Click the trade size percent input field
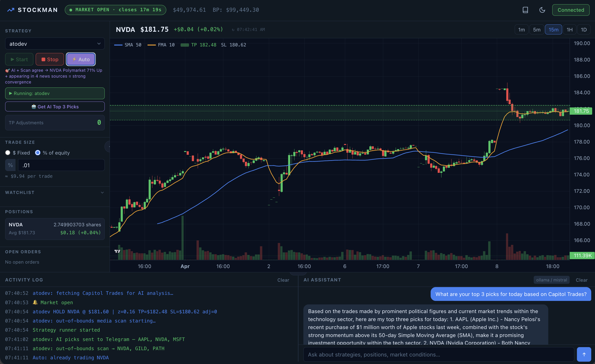Image resolution: width=595 pixels, height=364 pixels. tap(61, 165)
